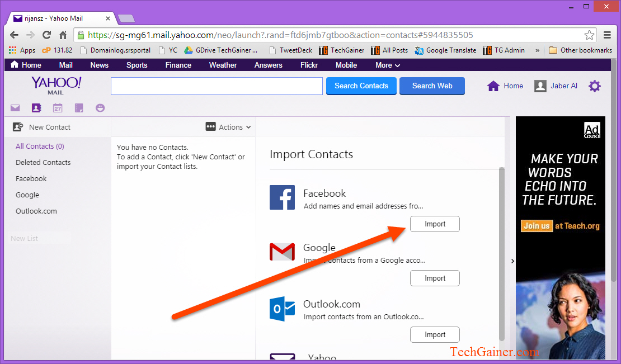Open the Messenger smiley icon
This screenshot has height=364, width=621.
tap(100, 107)
